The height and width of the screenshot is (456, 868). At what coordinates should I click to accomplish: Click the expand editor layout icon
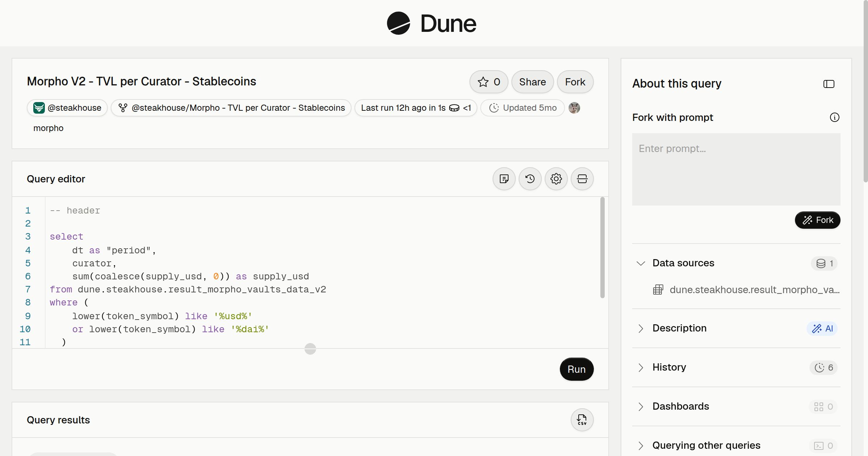coord(582,179)
